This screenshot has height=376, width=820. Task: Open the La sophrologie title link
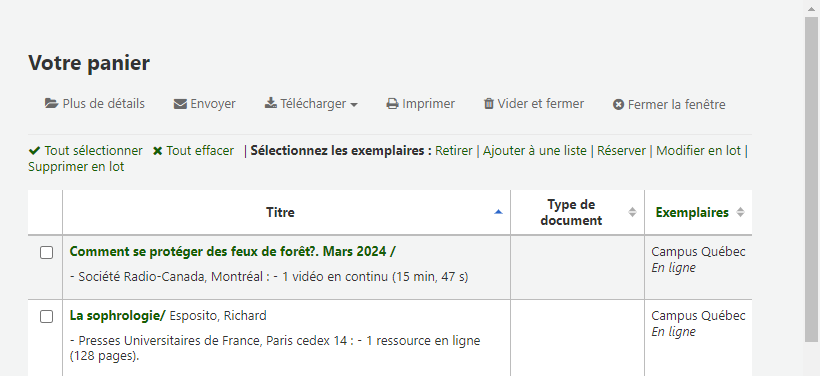click(x=117, y=315)
